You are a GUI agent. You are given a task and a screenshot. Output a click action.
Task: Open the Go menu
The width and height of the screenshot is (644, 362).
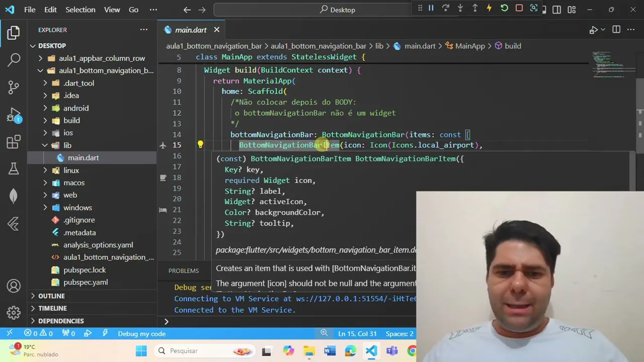point(133,10)
